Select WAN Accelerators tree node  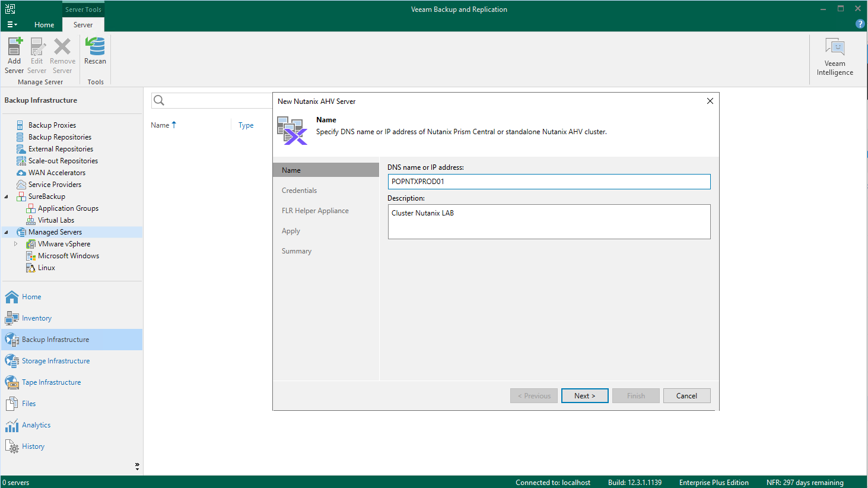57,173
